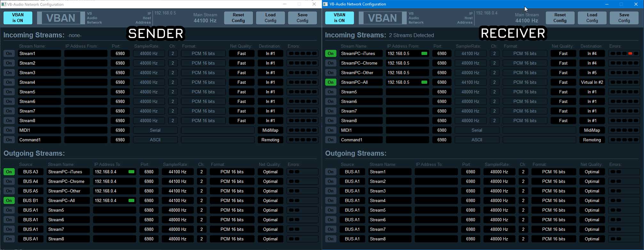Click the VBAN logo in sender window
This screenshot has width=644, height=250.
(x=61, y=18)
